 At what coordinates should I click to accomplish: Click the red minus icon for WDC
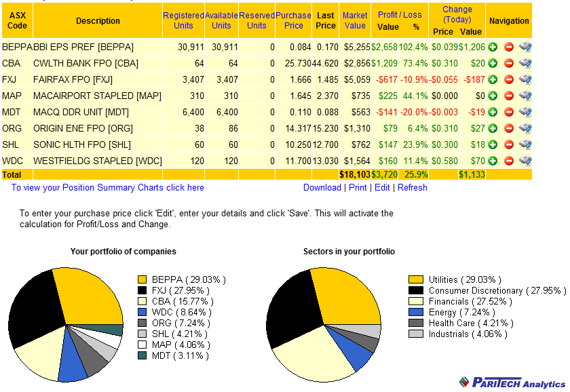point(508,161)
